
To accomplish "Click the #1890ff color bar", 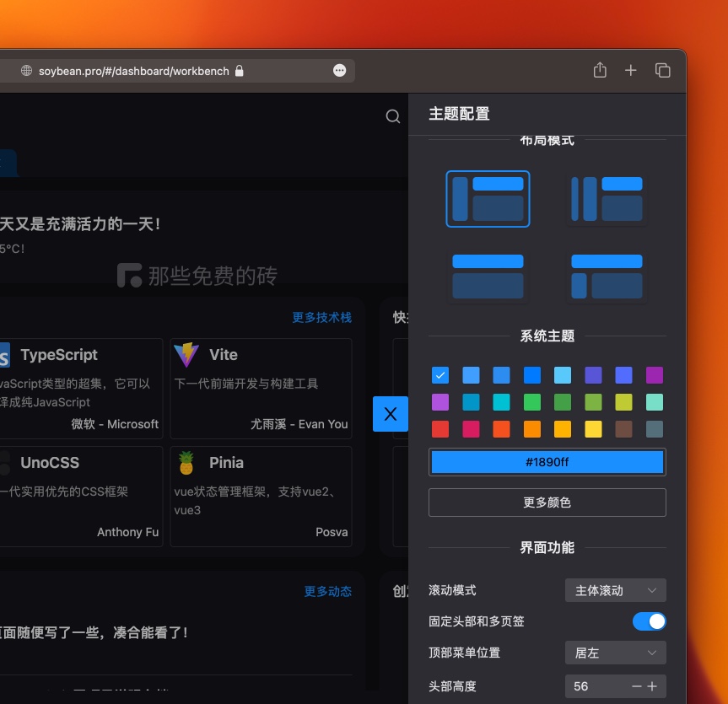I will (547, 462).
